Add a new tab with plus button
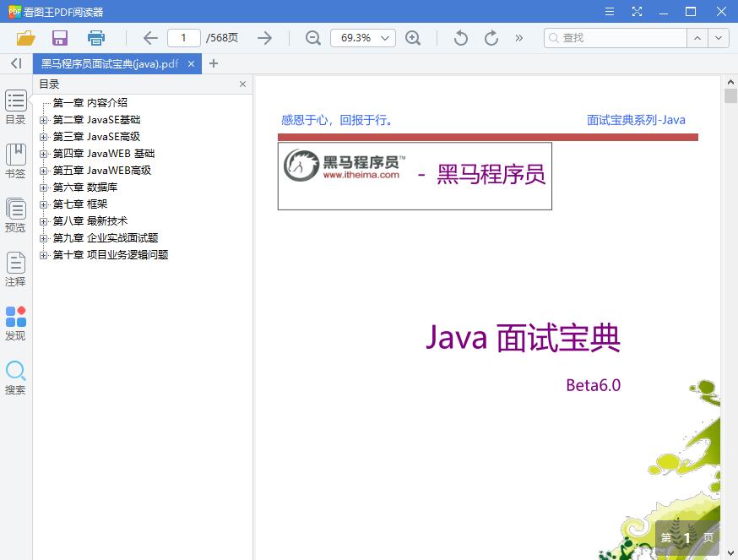738x560 pixels. 214,63
